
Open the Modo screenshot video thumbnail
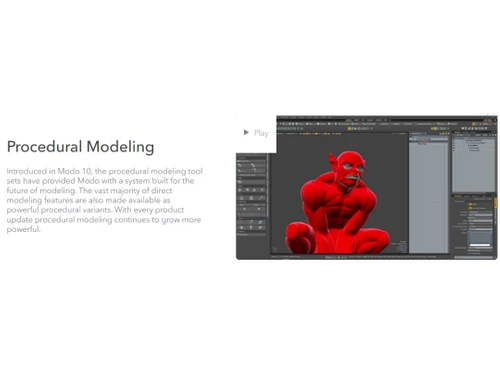coord(367,188)
